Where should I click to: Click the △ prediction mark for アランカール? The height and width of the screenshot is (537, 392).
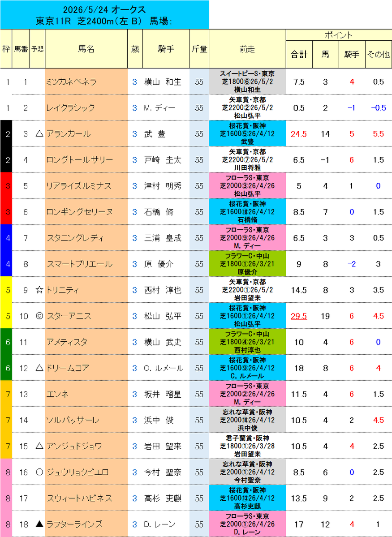[39, 134]
